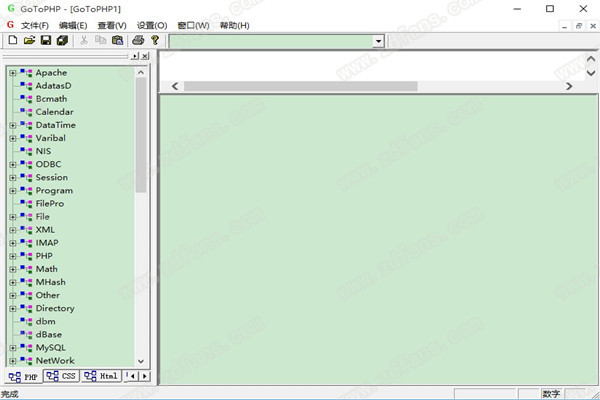Select the IMAP tree item
The image size is (600, 400).
point(47,243)
